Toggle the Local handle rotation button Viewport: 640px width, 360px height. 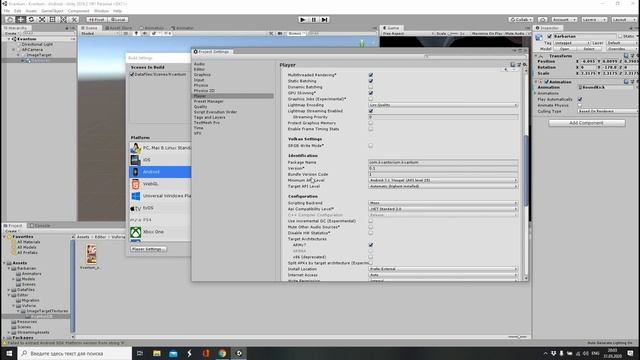coord(118,20)
